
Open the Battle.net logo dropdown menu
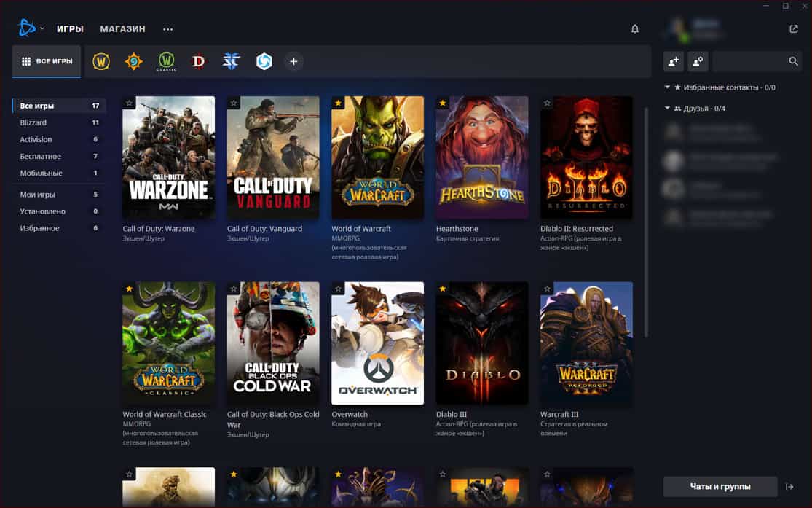coord(31,29)
